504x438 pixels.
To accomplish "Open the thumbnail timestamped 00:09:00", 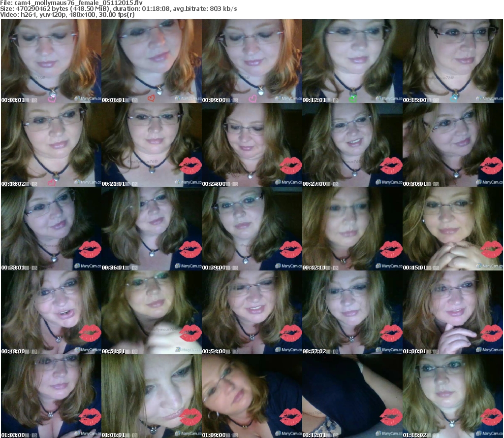I will pos(252,61).
